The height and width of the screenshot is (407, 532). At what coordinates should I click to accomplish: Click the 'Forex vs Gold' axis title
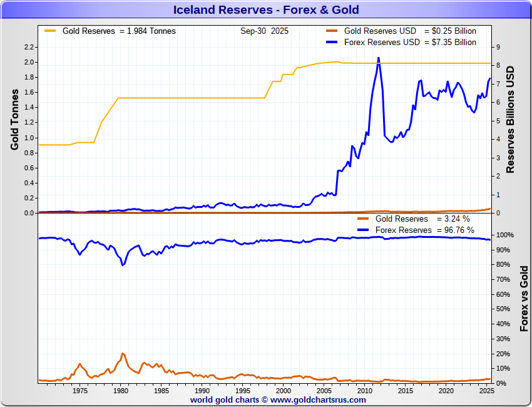(524, 299)
